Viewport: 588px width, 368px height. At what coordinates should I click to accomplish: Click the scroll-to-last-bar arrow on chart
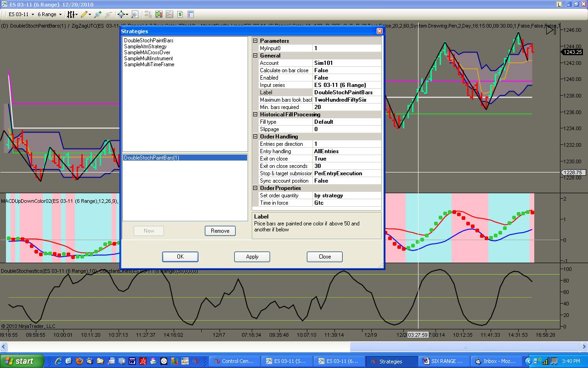coord(551,30)
